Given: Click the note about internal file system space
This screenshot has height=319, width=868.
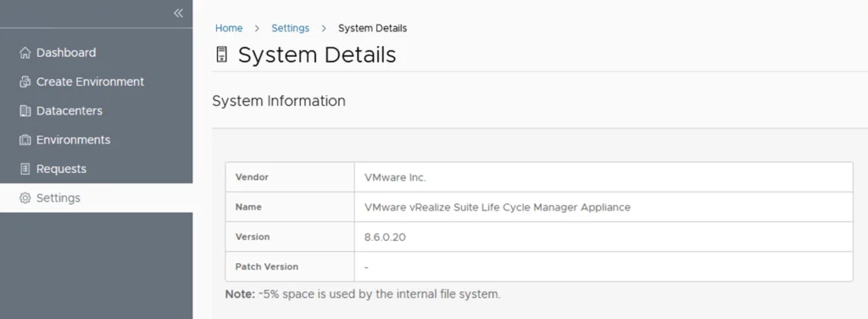Looking at the screenshot, I should (363, 294).
